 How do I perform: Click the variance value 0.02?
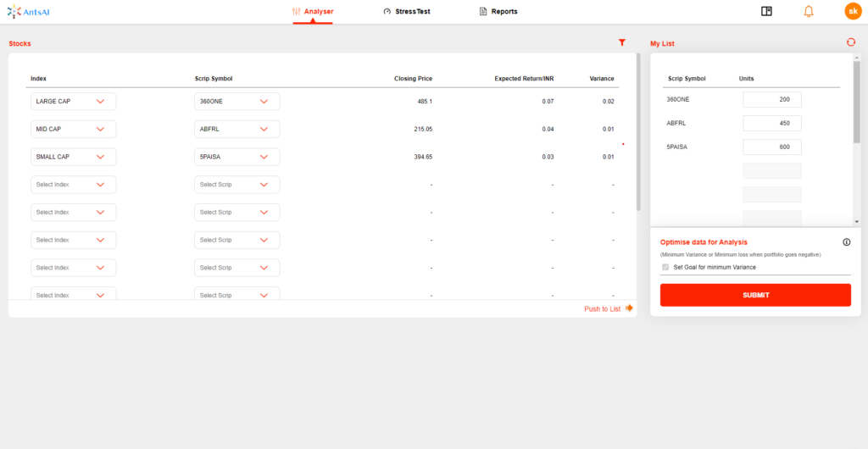(609, 102)
